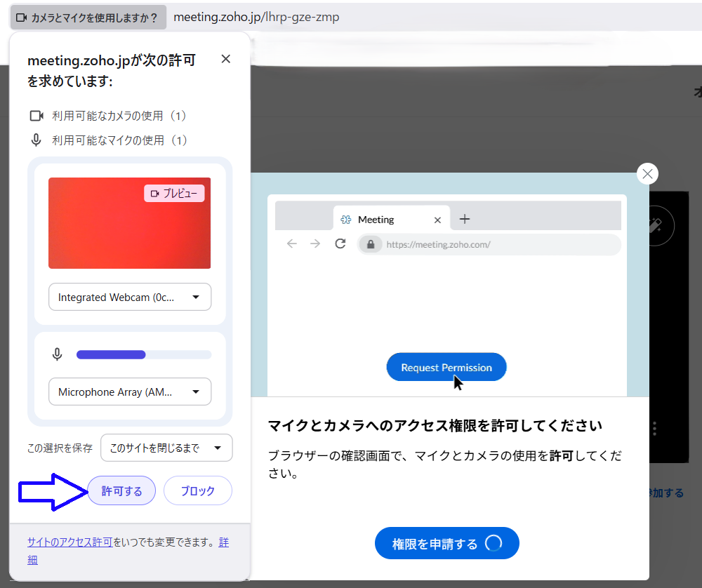702x588 pixels.
Task: Close the Zoho help dialog with round X
Action: [647, 174]
